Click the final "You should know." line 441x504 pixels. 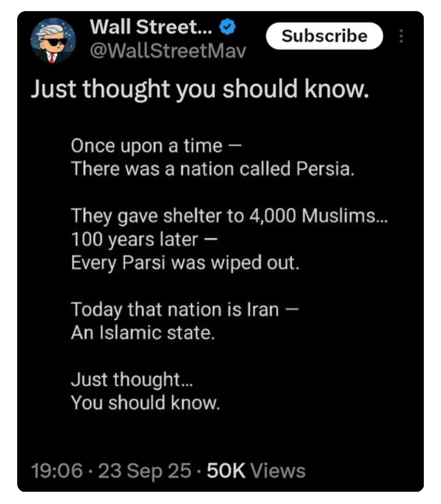pyautogui.click(x=145, y=403)
